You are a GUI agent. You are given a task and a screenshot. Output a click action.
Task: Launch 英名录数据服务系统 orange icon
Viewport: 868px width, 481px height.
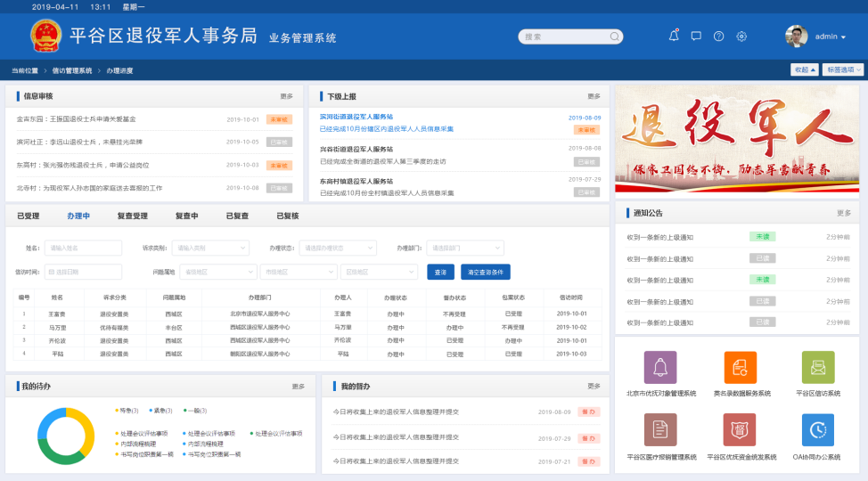(740, 367)
